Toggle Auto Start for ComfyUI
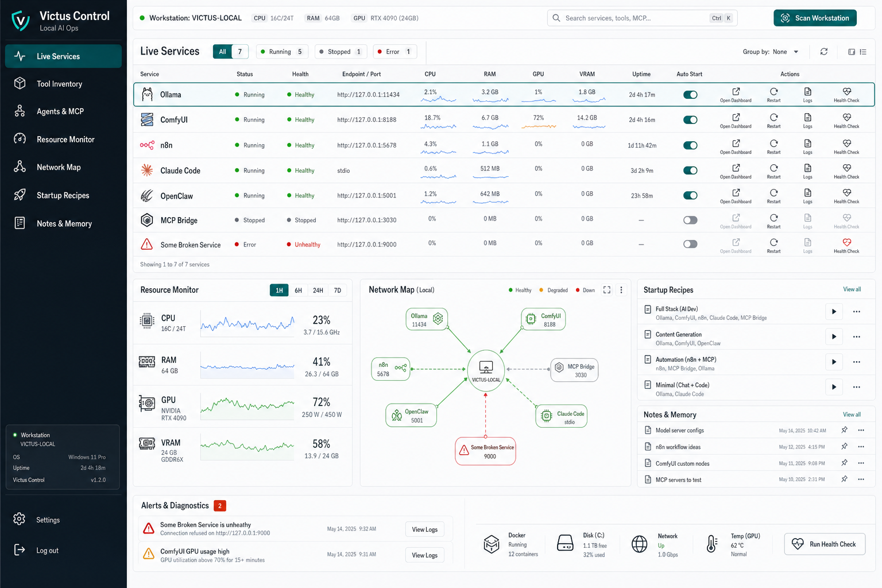882x588 pixels. point(690,120)
